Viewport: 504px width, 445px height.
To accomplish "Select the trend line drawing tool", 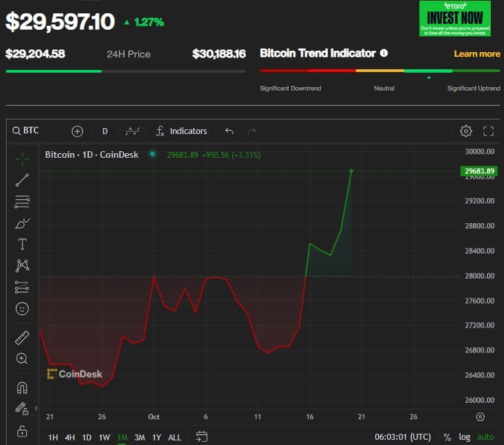I will (22, 180).
